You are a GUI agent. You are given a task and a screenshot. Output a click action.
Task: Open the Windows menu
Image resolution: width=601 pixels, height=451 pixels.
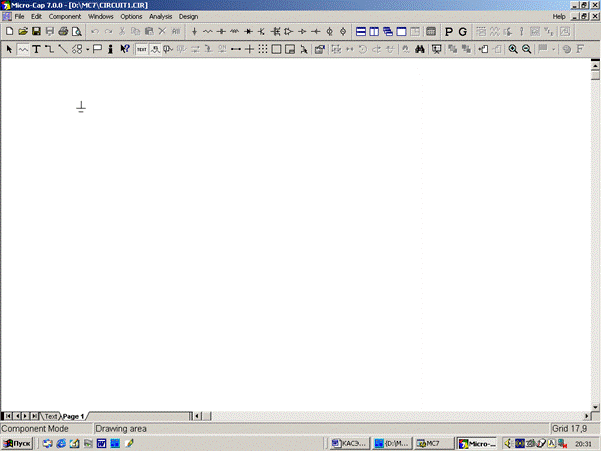click(x=101, y=16)
